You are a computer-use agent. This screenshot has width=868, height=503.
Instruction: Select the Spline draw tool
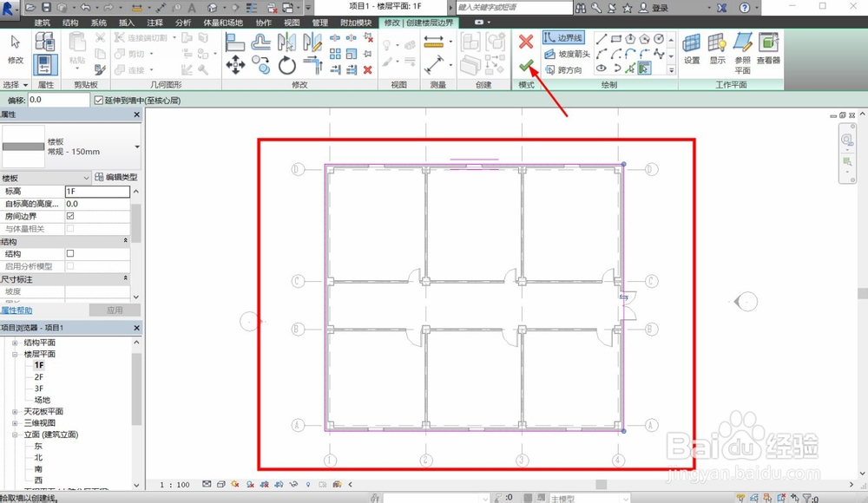(659, 54)
